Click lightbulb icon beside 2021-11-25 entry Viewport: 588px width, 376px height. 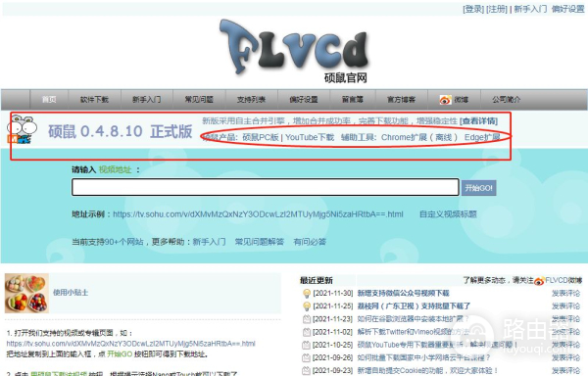[307, 306]
